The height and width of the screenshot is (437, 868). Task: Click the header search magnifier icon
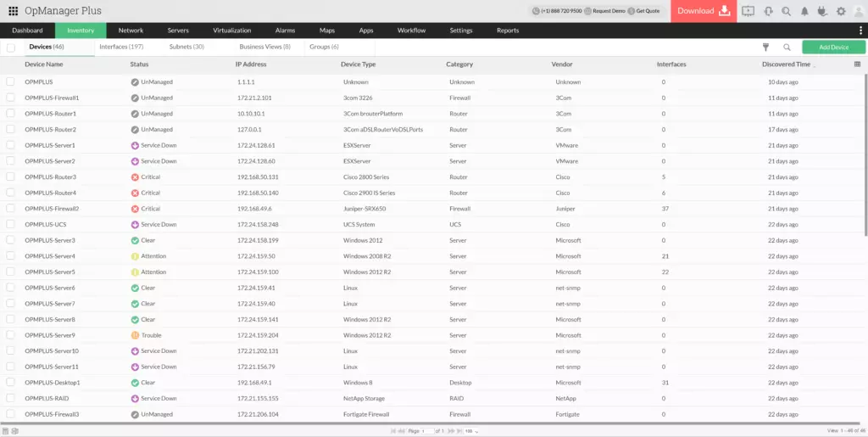[x=786, y=11]
